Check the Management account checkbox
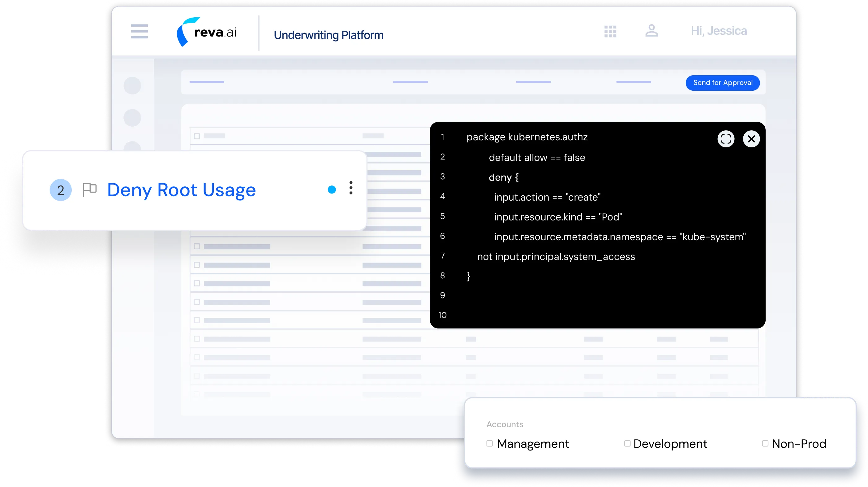This screenshot has width=868, height=487. tap(490, 443)
